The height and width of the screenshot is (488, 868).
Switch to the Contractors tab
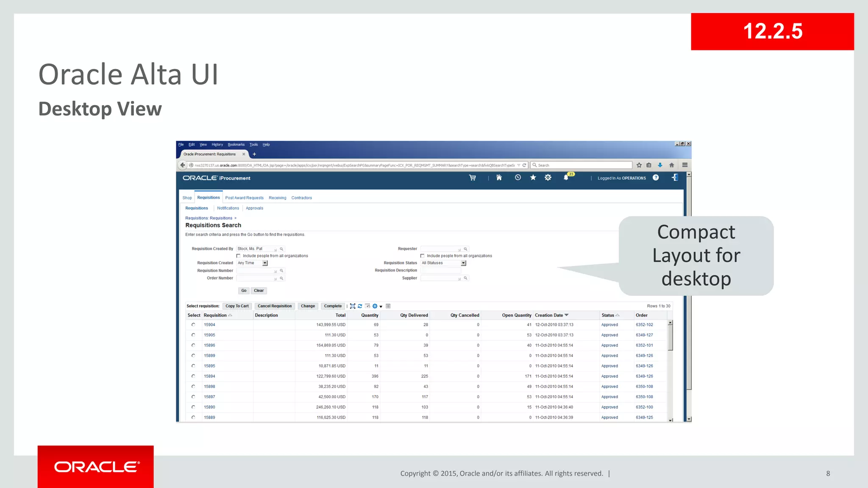click(301, 198)
